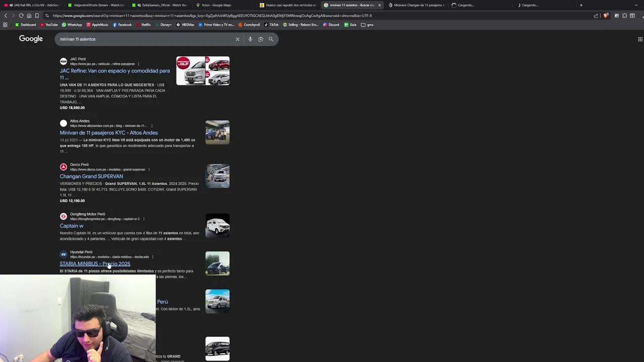
Task: Open the Minivan de 11 pasajeros KYC link
Action: coord(109,133)
